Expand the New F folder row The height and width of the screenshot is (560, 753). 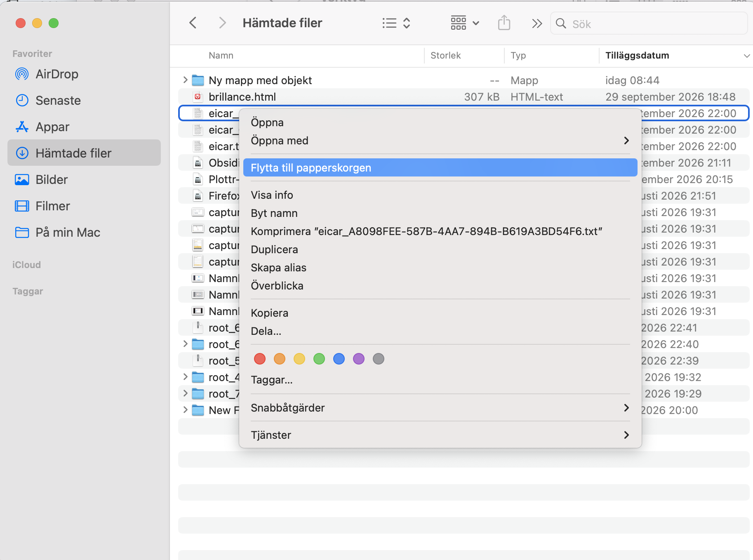[x=185, y=409]
